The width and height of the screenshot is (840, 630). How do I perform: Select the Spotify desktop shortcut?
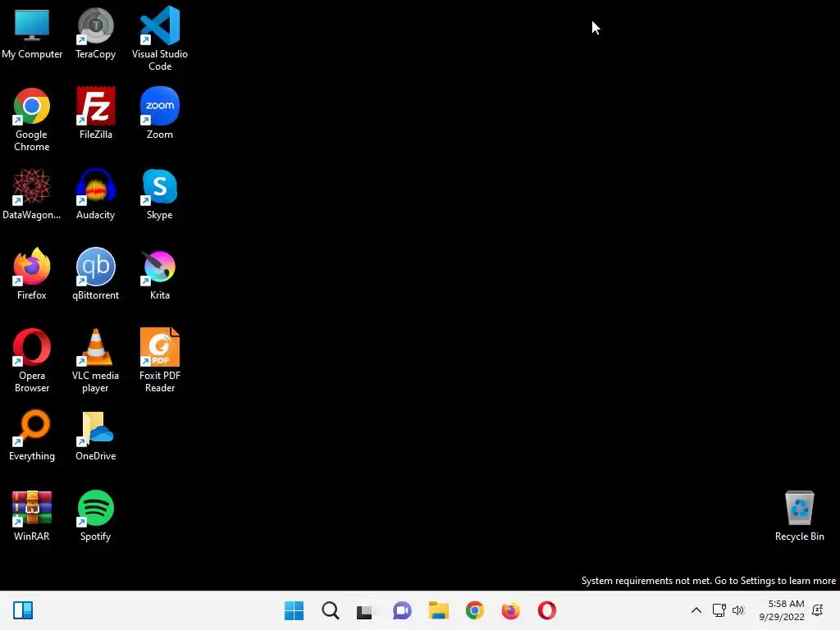tap(95, 516)
